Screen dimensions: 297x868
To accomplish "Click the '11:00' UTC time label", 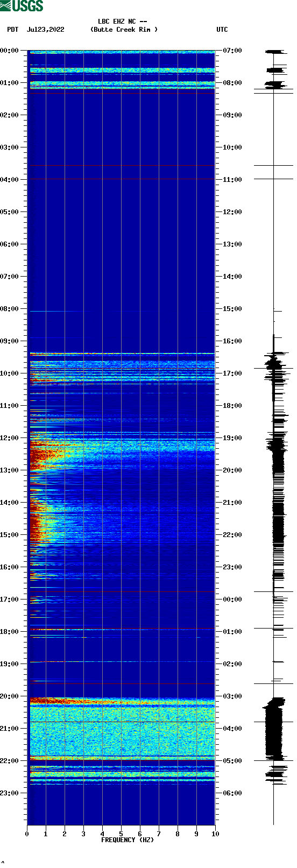I will pyautogui.click(x=232, y=180).
